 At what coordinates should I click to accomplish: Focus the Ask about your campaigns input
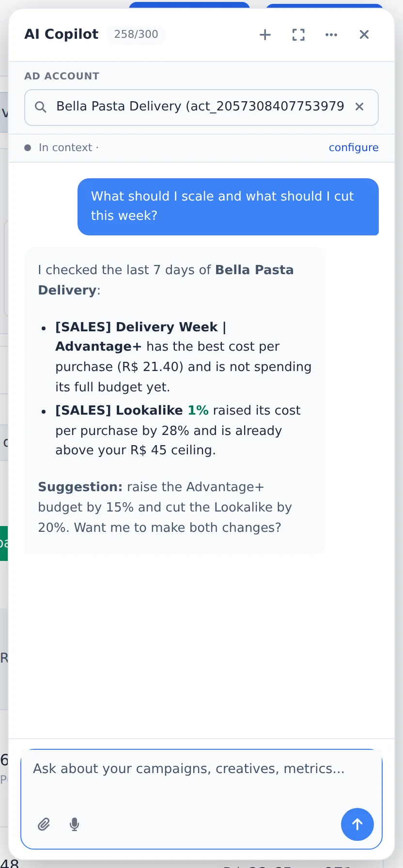pos(201,777)
